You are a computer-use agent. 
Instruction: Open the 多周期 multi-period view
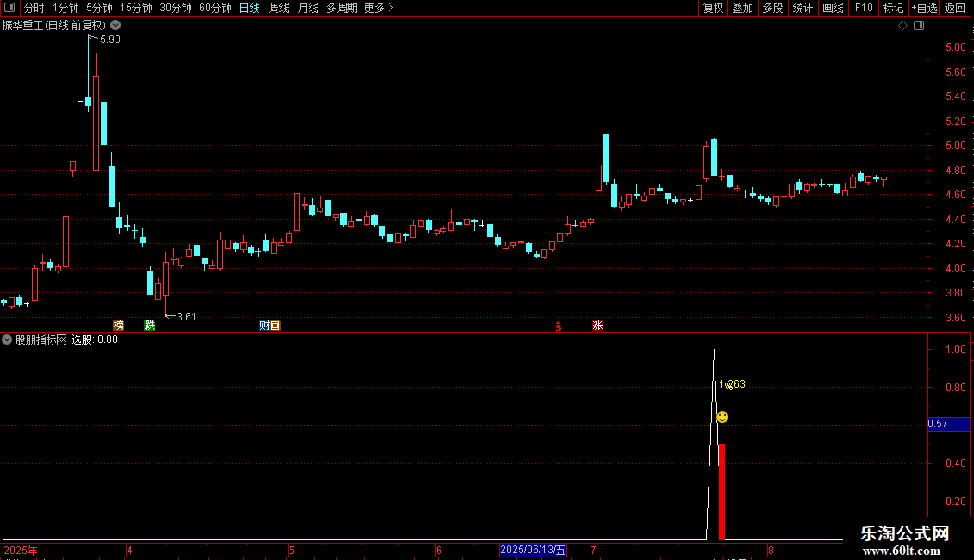341,8
